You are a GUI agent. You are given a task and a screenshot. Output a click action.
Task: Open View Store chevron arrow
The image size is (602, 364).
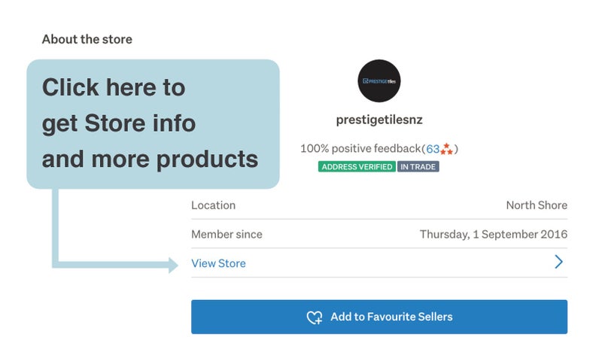(x=558, y=262)
